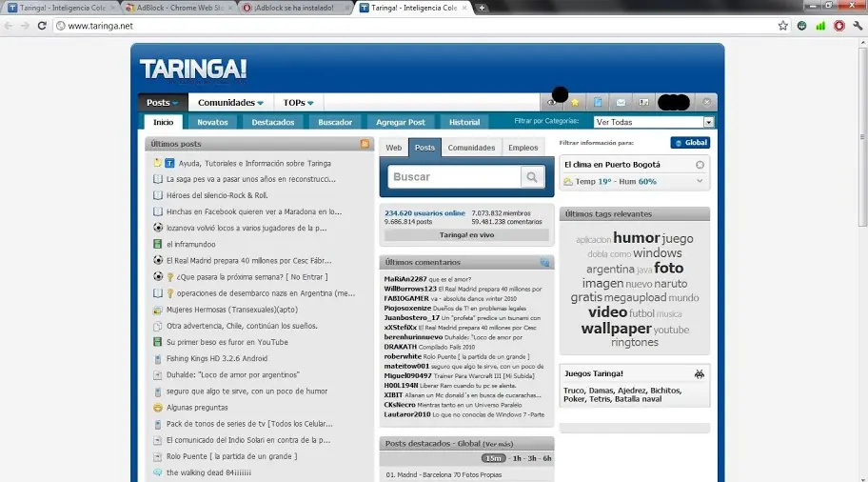Reload the page
868x482 pixels.
[x=42, y=26]
